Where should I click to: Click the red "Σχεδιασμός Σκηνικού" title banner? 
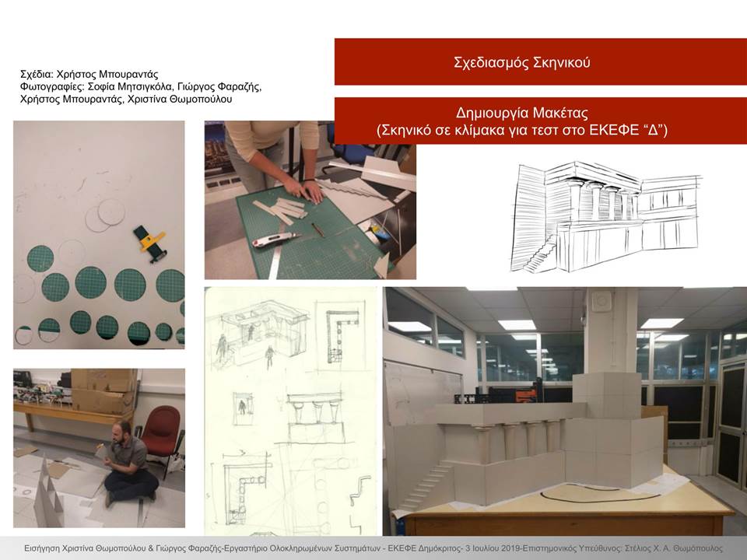(x=540, y=62)
